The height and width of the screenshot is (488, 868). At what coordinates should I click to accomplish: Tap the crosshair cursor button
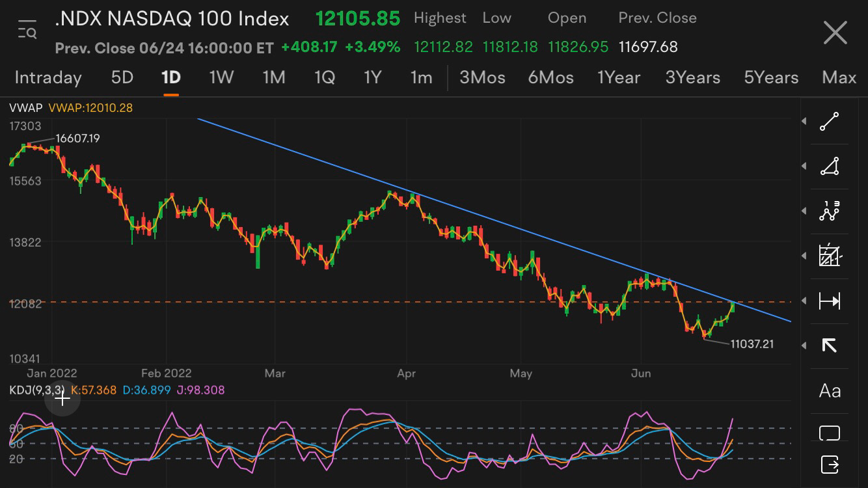tap(62, 399)
